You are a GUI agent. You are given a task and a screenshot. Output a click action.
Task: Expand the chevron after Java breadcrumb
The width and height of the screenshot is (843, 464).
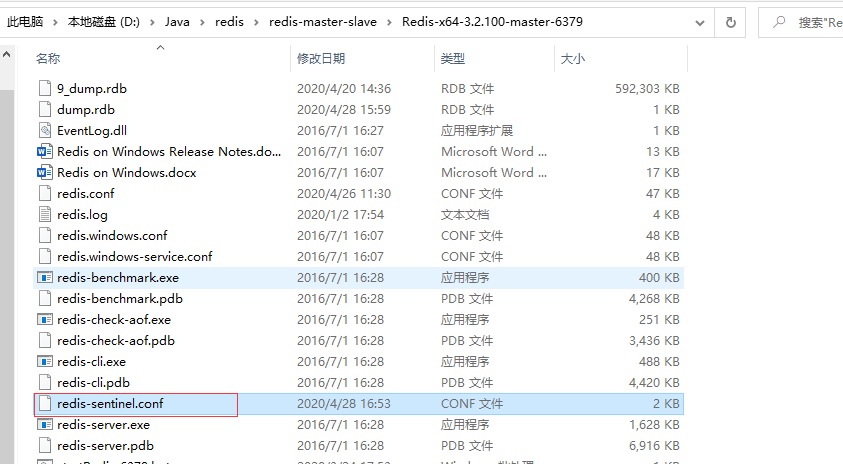[202, 23]
